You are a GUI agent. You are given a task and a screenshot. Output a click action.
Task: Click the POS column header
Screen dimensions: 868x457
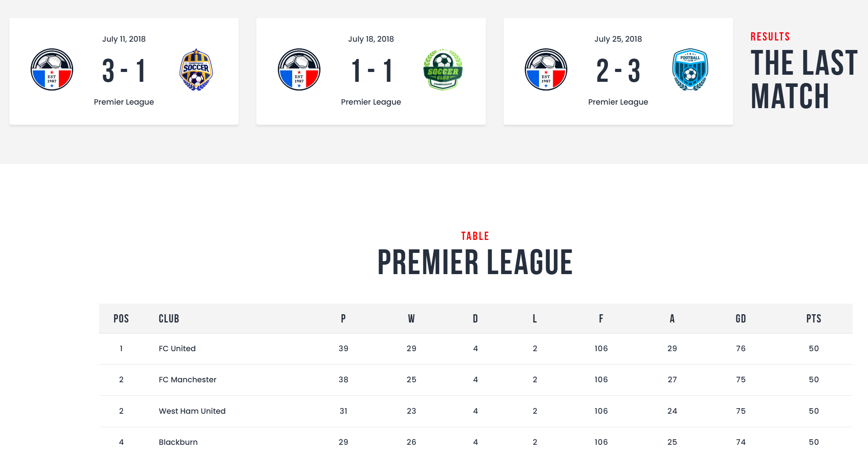pyautogui.click(x=121, y=319)
